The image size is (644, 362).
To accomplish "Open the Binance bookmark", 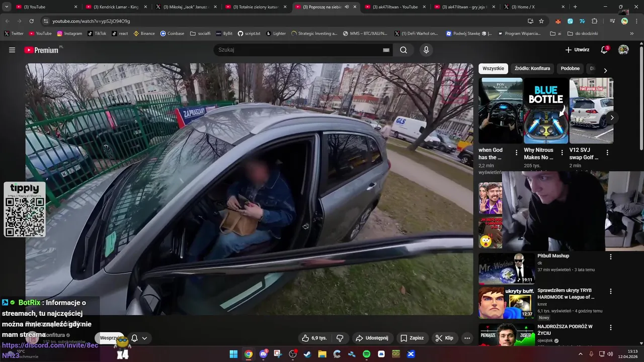I will click(x=144, y=33).
